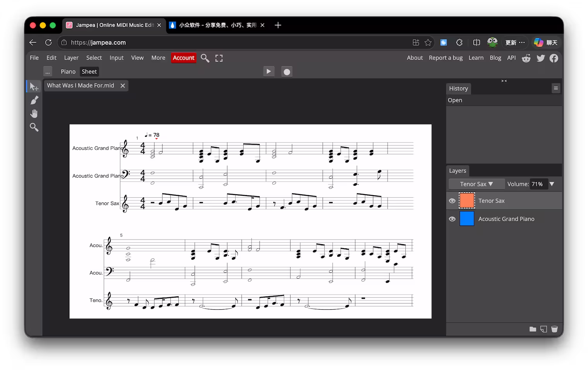The height and width of the screenshot is (370, 588).
Task: Select the hand pan tool
Action: pos(34,113)
